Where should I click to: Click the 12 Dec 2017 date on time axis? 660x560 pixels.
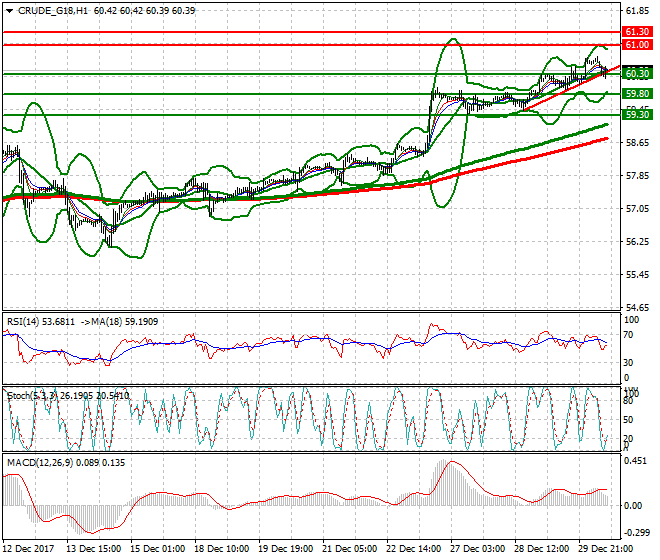pos(29,549)
